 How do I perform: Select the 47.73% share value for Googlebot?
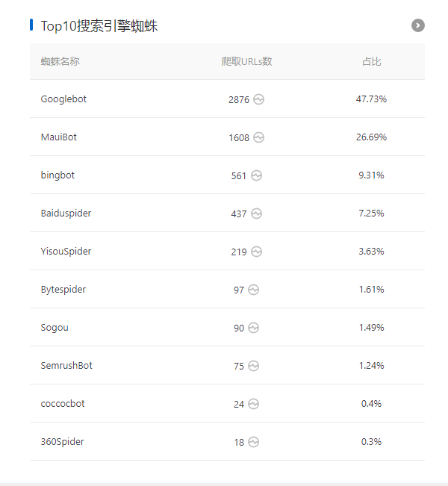pos(371,99)
